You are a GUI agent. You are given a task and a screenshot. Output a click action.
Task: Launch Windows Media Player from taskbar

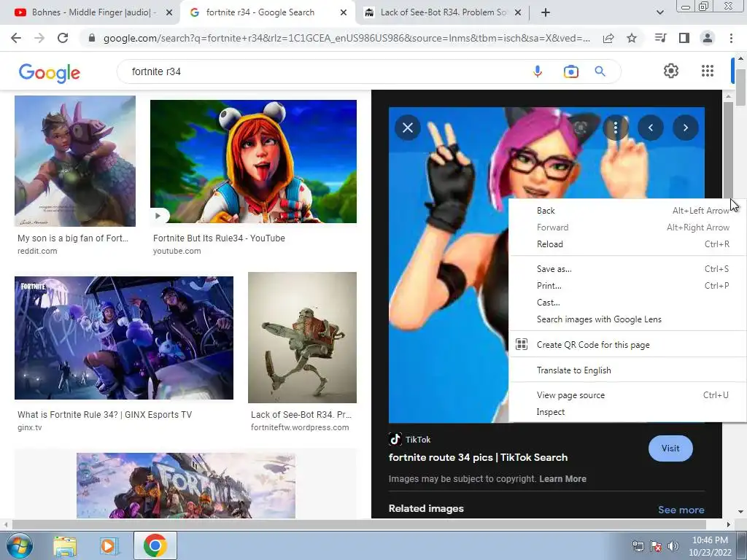click(x=109, y=546)
